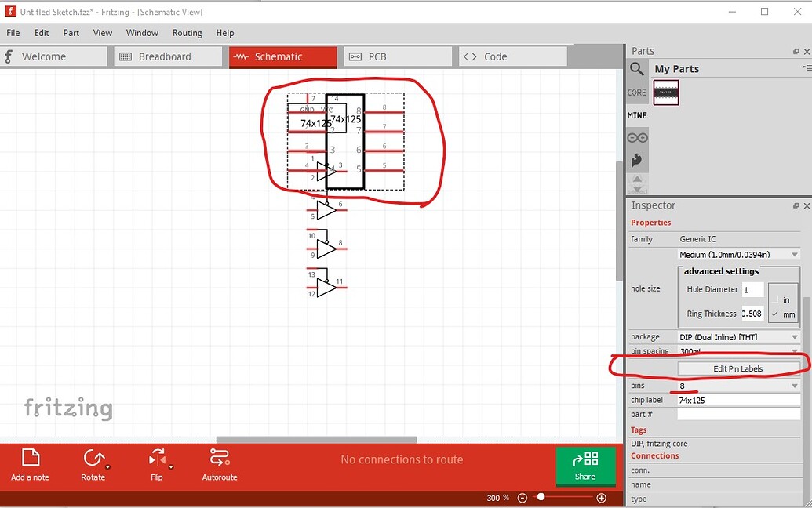
Task: Click the chip label input field
Action: [739, 401]
